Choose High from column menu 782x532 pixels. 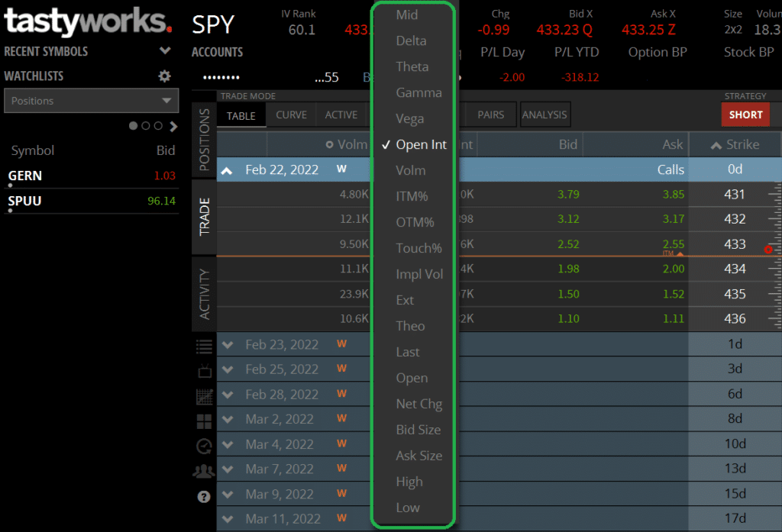(x=409, y=482)
